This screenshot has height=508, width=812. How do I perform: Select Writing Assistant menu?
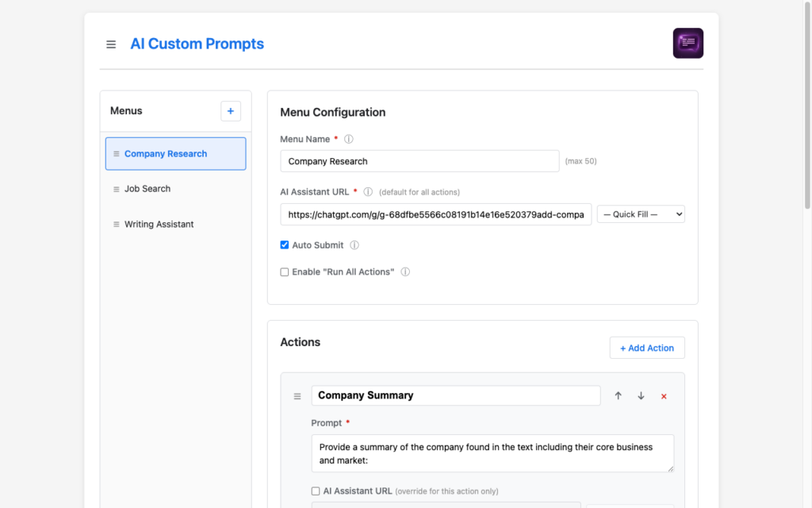click(175, 224)
